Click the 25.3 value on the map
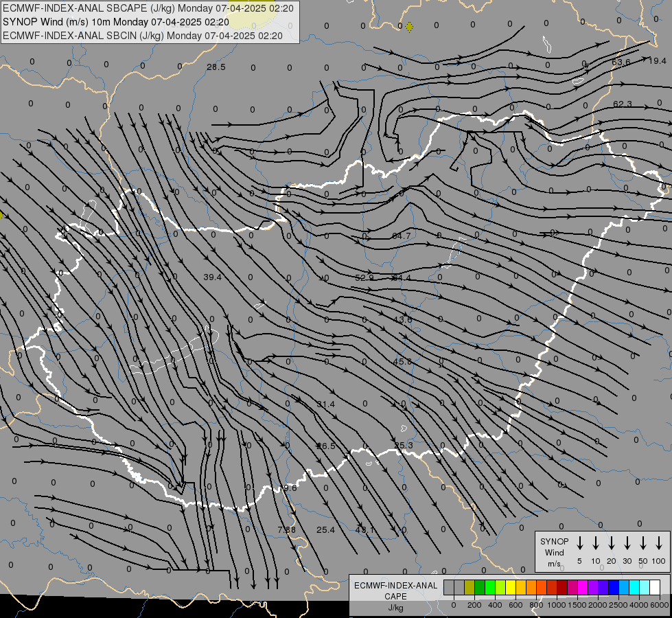672x618 pixels. pos(404,446)
